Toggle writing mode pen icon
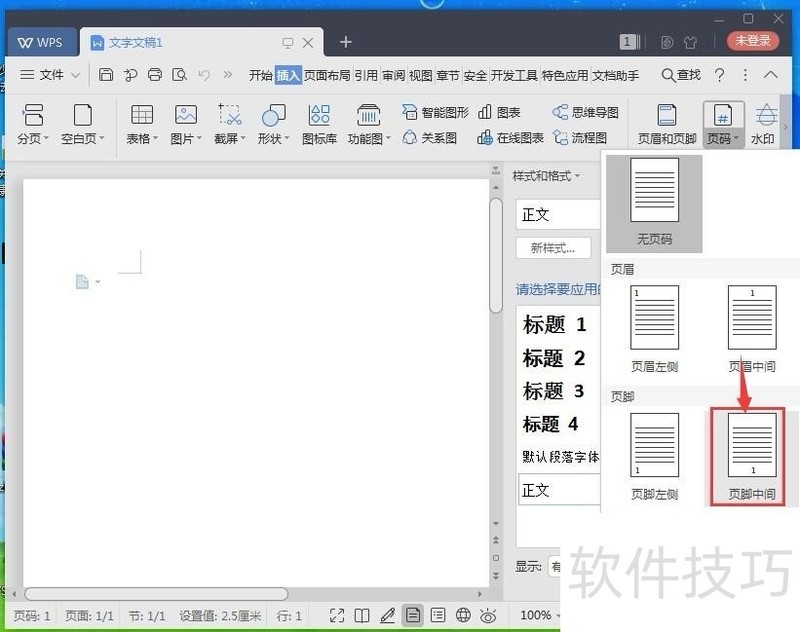The height and width of the screenshot is (632, 800). 387,616
